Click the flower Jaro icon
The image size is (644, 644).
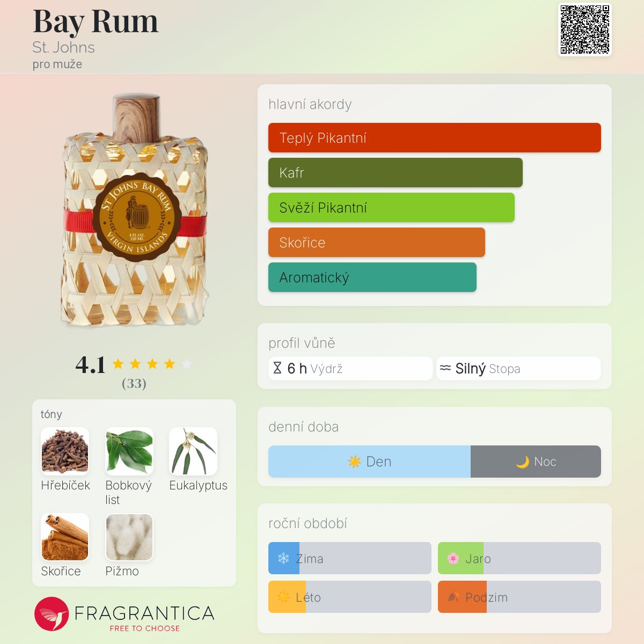[x=453, y=558]
